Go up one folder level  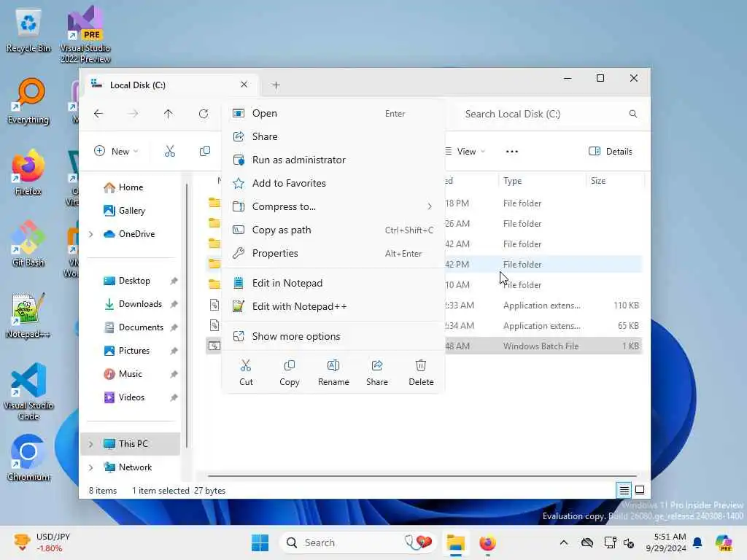(x=169, y=114)
